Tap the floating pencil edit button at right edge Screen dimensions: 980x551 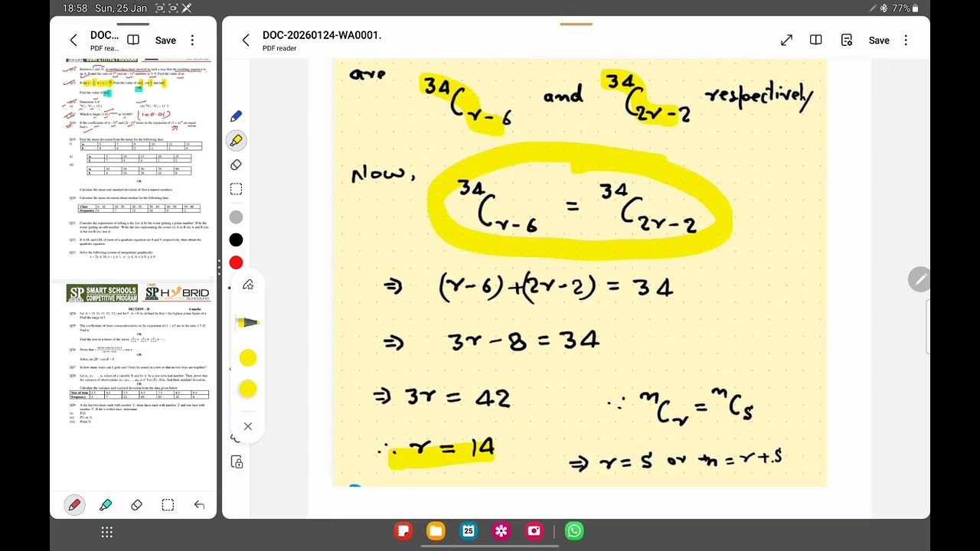(920, 280)
